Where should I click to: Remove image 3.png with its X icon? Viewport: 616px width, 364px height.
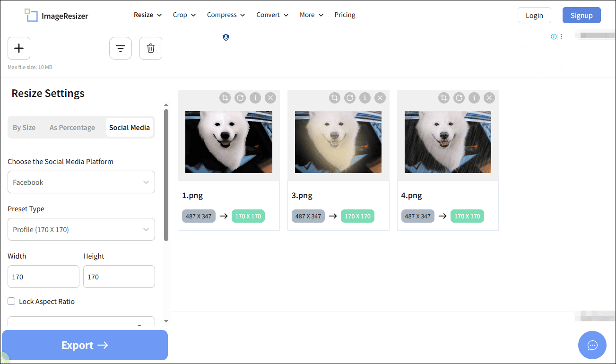[x=380, y=98]
